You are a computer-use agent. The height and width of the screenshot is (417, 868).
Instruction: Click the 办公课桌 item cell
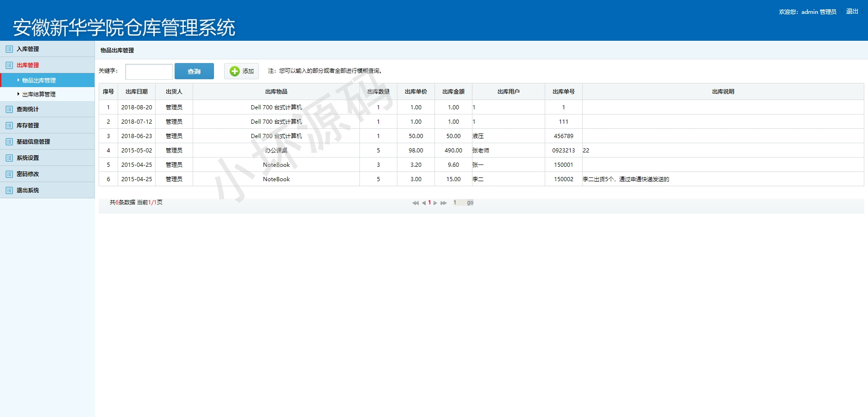click(x=276, y=151)
